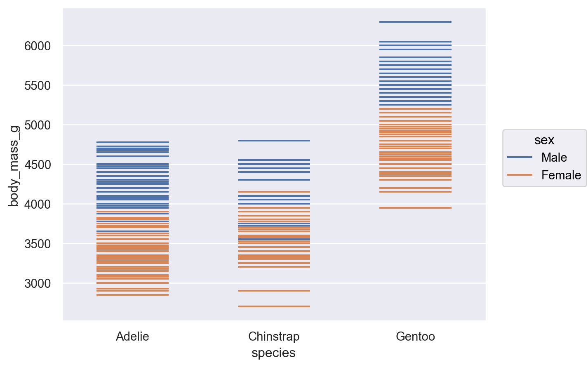The height and width of the screenshot is (367, 588).
Task: Click the Gentoo x-axis tick label
Action: [415, 336]
